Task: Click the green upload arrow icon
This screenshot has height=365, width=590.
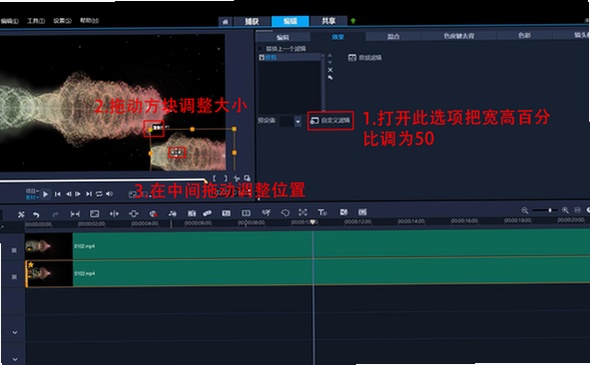Action: [353, 21]
